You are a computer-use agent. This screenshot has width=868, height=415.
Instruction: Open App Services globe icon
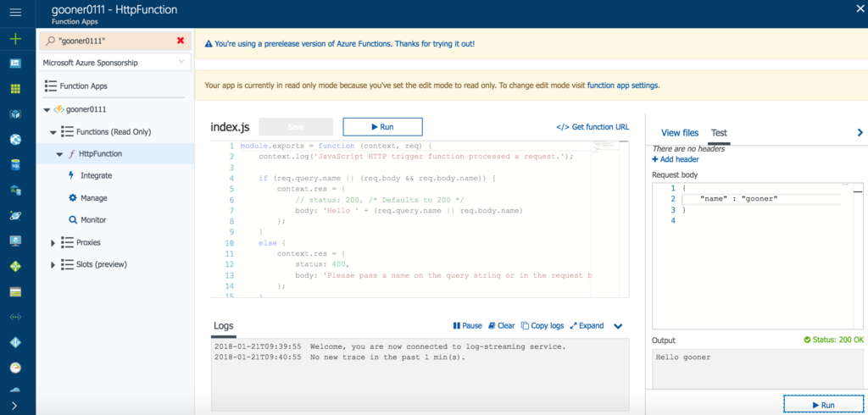click(15, 140)
